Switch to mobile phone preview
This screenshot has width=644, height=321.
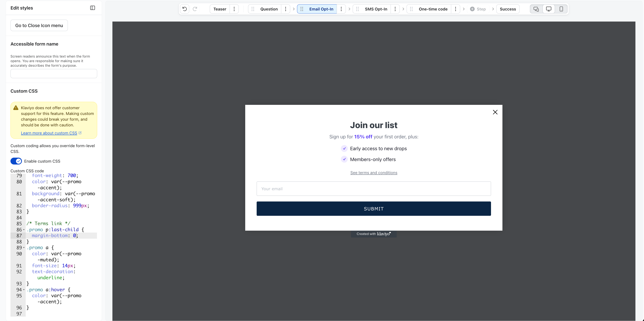[561, 9]
